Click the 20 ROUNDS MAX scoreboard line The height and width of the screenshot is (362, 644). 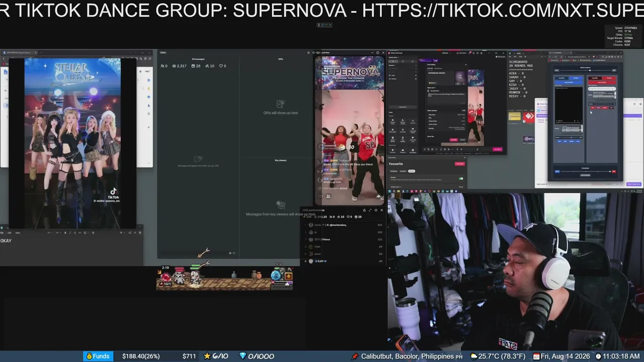(521, 66)
